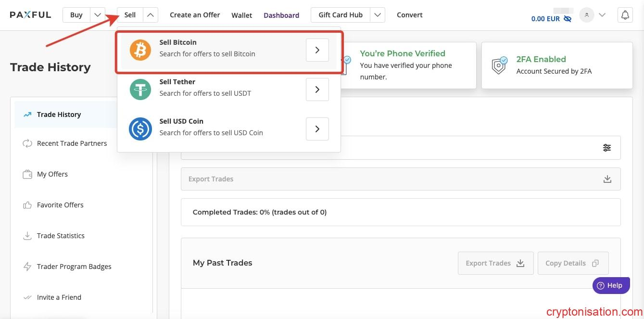The width and height of the screenshot is (644, 319).
Task: Collapse the Sell dropdown arrow
Action: 151,15
